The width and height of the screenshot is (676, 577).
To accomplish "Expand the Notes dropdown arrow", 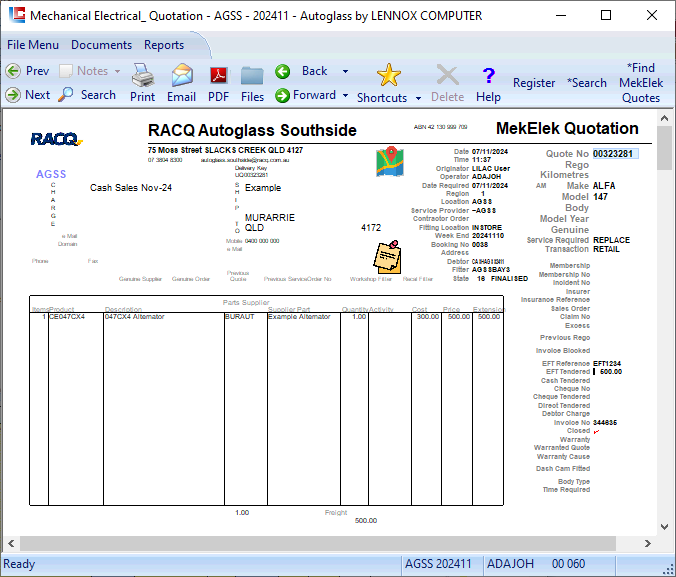I will tap(117, 71).
